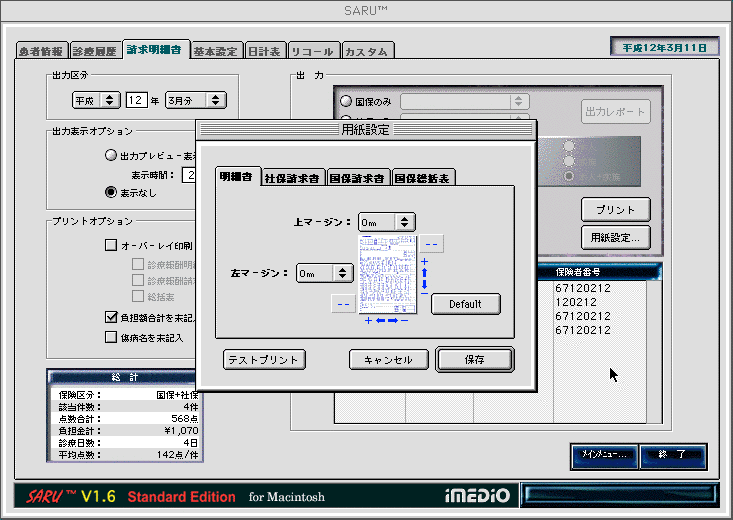Toggle the 総括表 checkbox
The width and height of the screenshot is (733, 520).
tap(138, 296)
